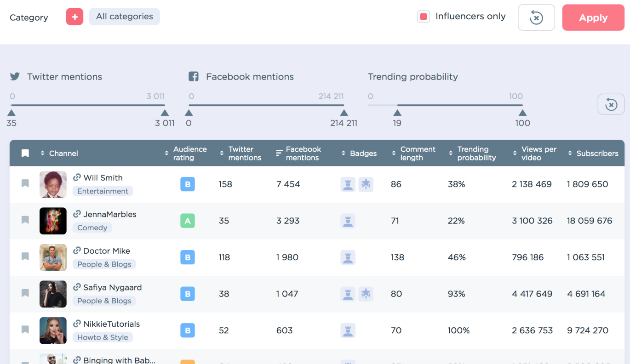Sort table by Audience rating
Image resolution: width=630 pixels, height=364 pixels.
(186, 153)
